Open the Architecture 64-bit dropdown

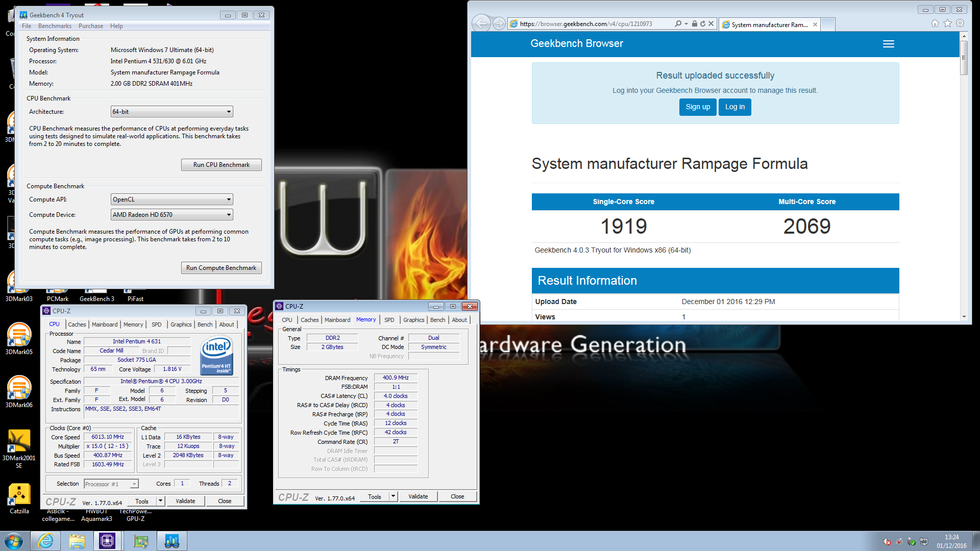[172, 112]
